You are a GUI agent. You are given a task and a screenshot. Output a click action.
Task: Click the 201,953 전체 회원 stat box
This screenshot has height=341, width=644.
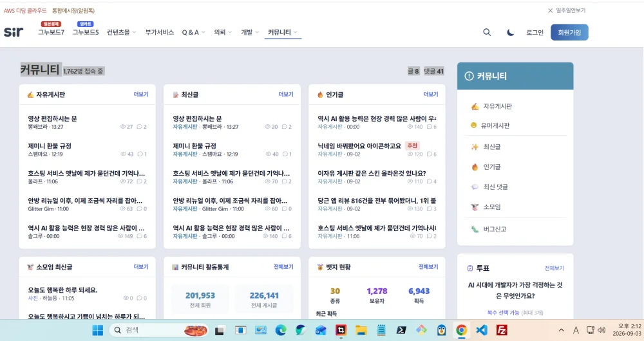[x=200, y=299]
